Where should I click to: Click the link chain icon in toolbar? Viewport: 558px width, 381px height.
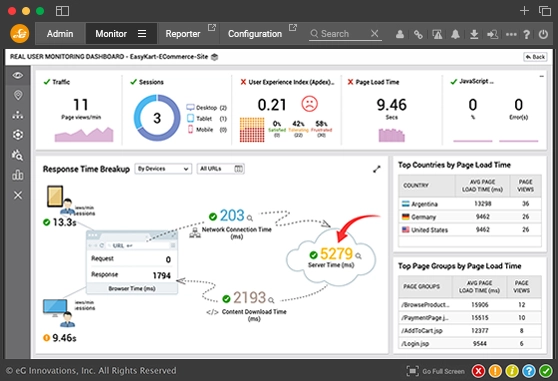418,34
